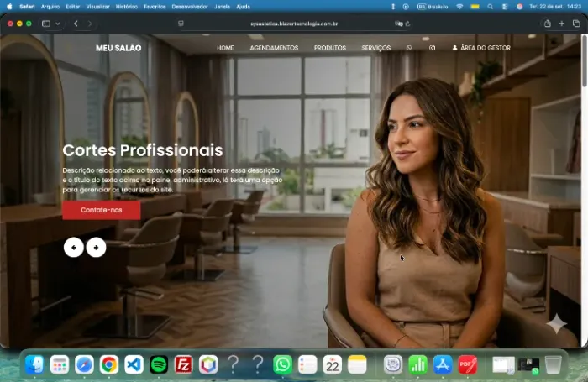
Task: Click Safari's back navigation arrow
Action: click(76, 24)
